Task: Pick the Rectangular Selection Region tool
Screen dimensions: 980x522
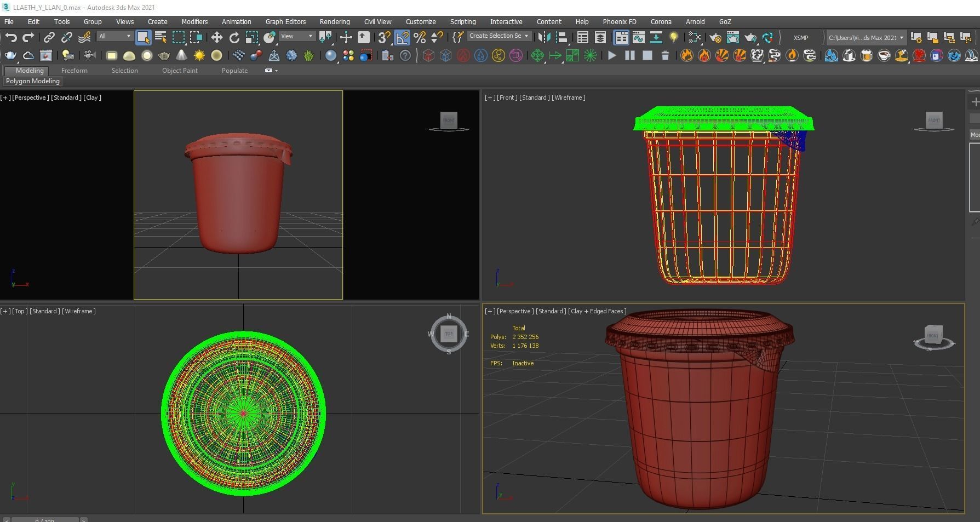Action: pyautogui.click(x=179, y=37)
